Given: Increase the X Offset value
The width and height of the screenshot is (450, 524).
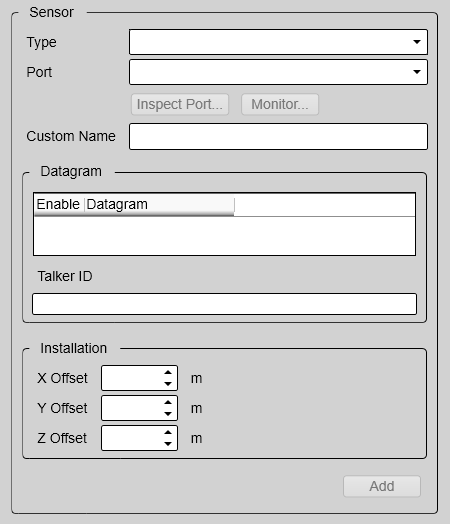Looking at the screenshot, I should [168, 373].
